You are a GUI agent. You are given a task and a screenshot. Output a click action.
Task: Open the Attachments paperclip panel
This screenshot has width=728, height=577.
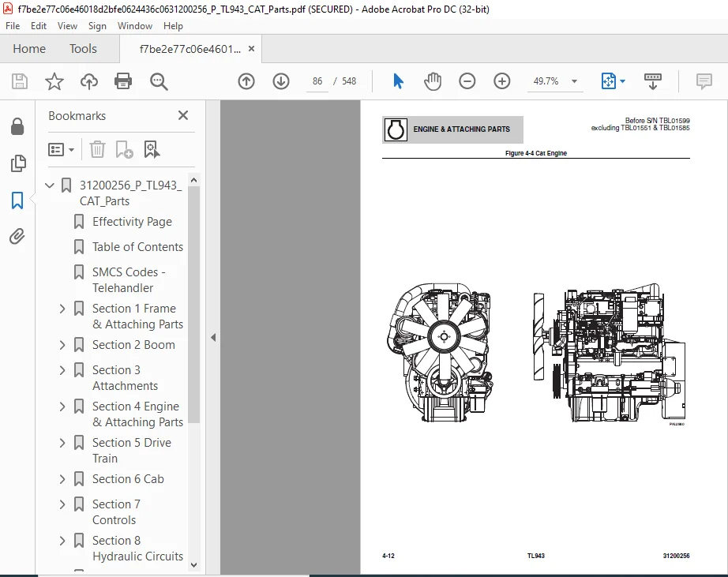[17, 236]
